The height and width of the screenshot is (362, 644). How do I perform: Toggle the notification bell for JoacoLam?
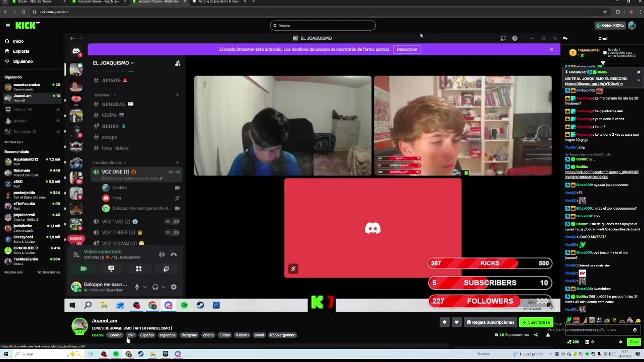pyautogui.click(x=444, y=322)
